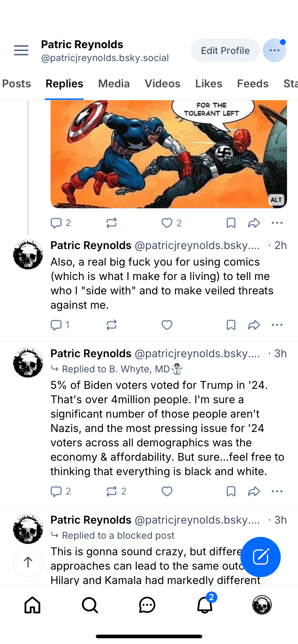Tap the scroll-to-top arrow button
The width and height of the screenshot is (298, 644).
coord(28,562)
